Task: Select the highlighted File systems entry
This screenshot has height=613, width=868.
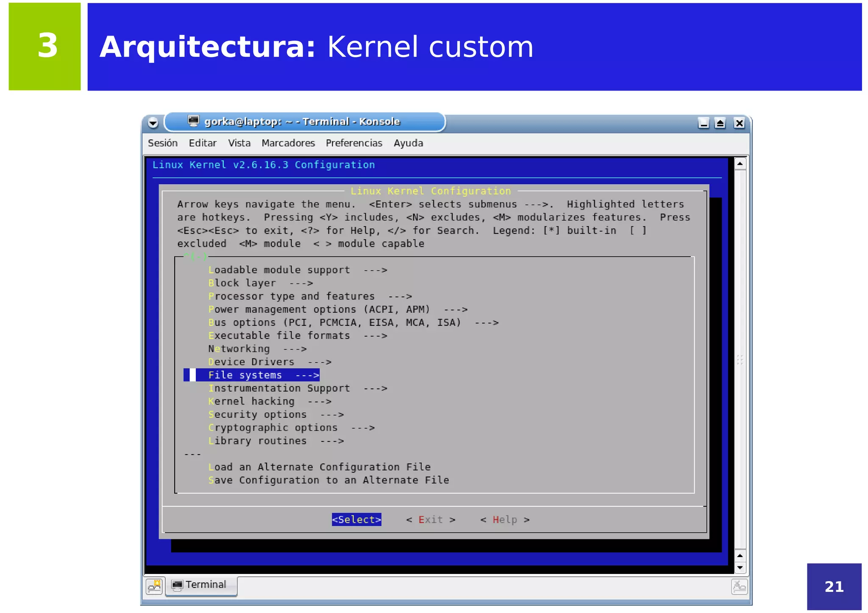Action: 251,375
